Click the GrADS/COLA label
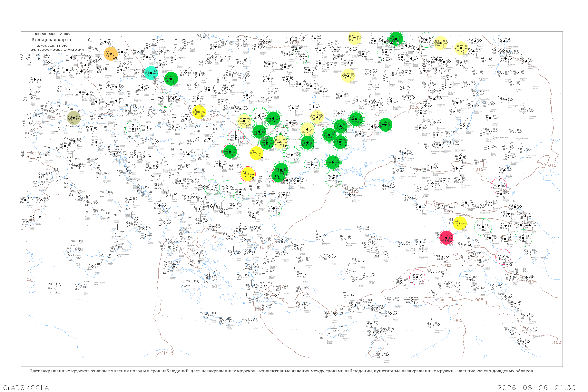 pyautogui.click(x=26, y=387)
